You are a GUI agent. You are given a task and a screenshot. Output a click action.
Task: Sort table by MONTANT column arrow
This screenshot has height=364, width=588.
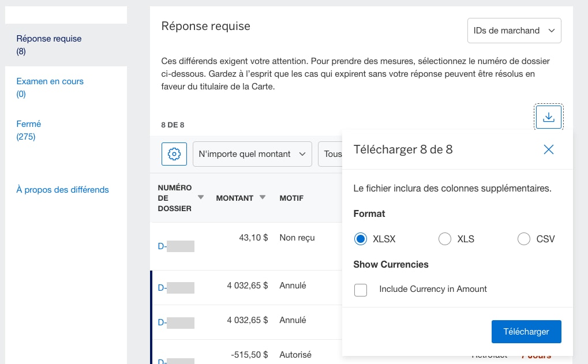[x=263, y=197]
